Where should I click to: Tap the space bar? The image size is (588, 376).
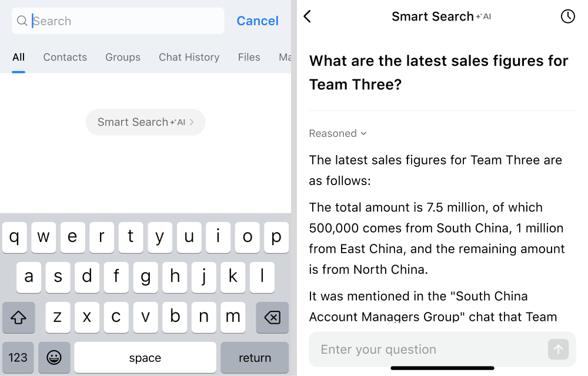pyautogui.click(x=145, y=357)
